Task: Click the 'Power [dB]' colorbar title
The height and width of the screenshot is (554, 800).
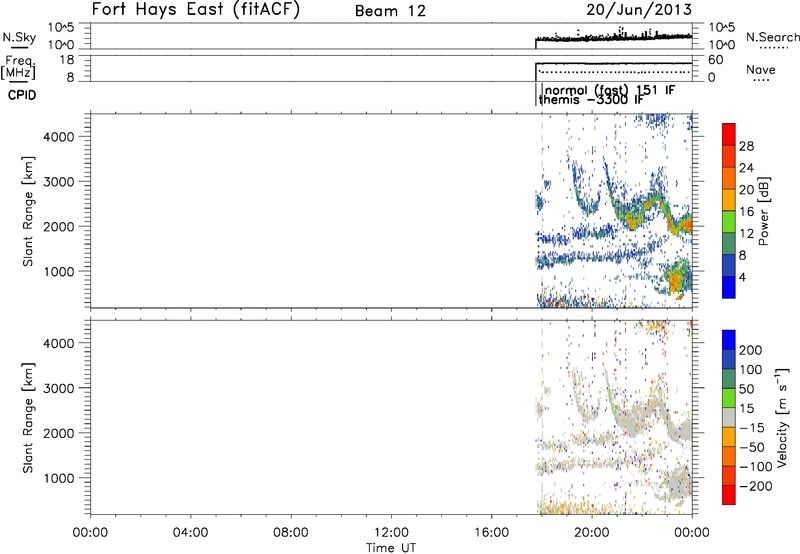Action: [x=763, y=211]
